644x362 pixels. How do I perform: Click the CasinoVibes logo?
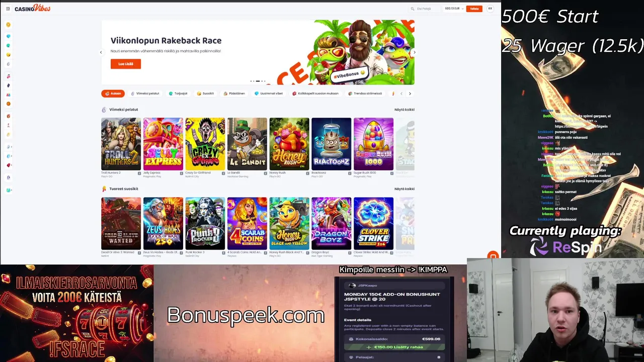pos(32,9)
